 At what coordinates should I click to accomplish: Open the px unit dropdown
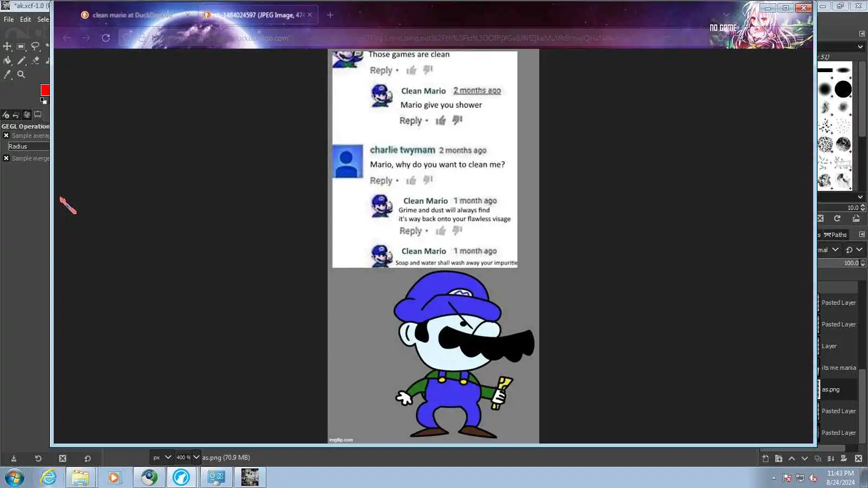tap(162, 458)
